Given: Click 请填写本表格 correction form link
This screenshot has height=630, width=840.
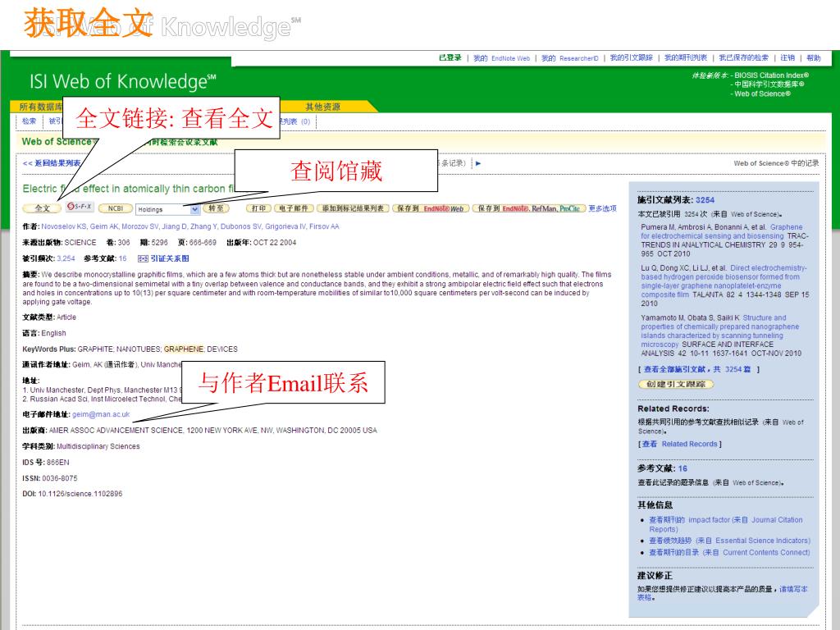Looking at the screenshot, I should 722,593.
